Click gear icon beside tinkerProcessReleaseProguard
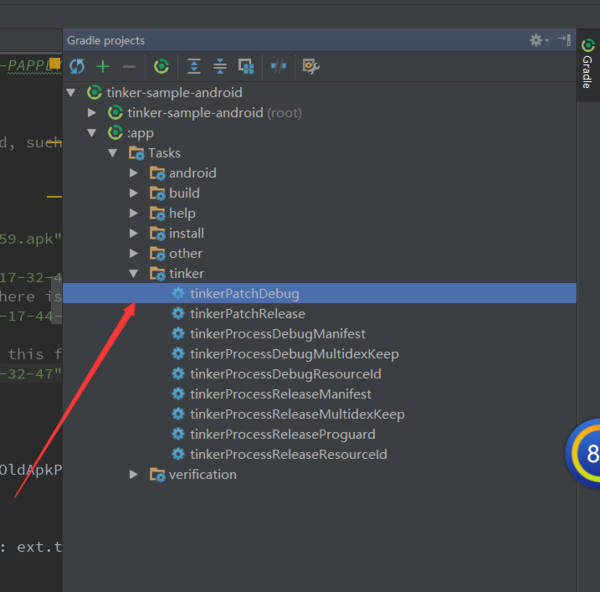Image resolution: width=600 pixels, height=592 pixels. tap(178, 434)
